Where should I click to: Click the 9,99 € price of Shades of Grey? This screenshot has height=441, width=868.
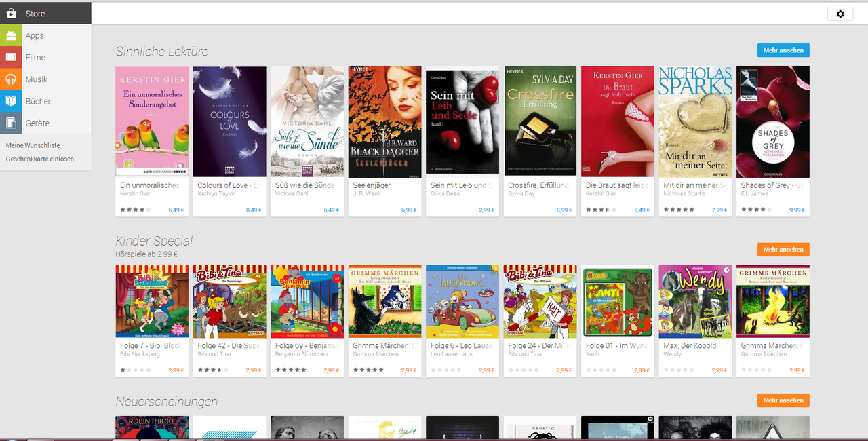click(x=797, y=210)
